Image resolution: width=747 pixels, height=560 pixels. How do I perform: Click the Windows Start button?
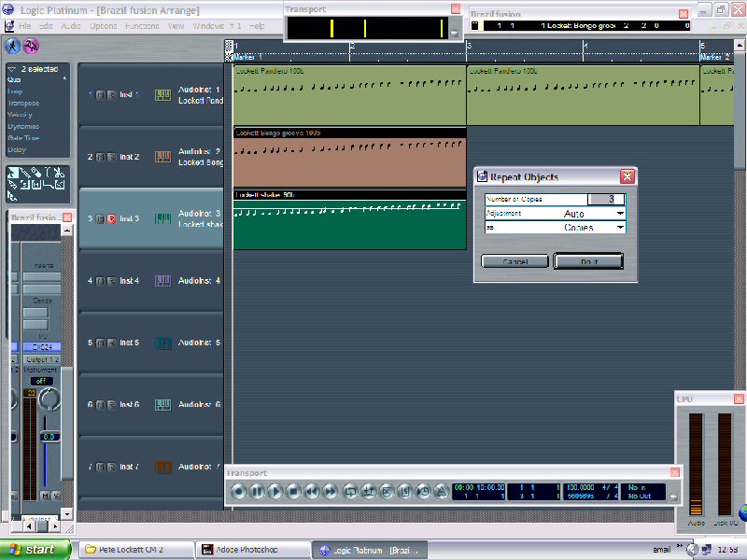[35, 550]
